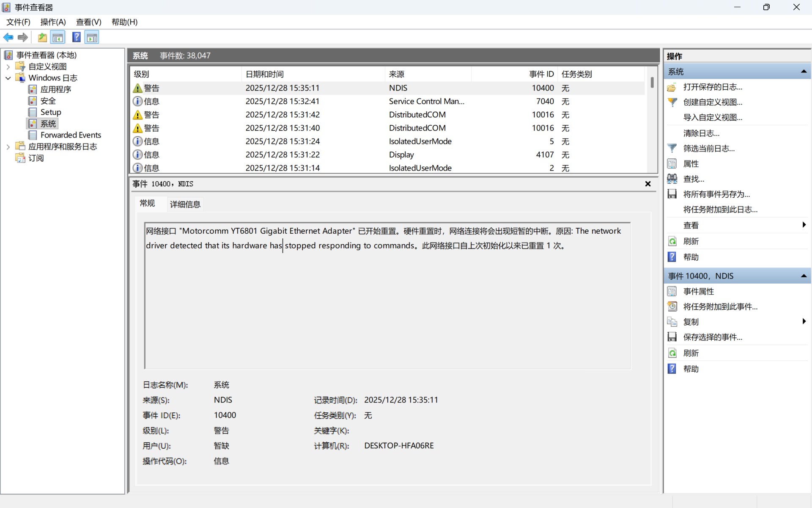This screenshot has height=508, width=812.
Task: Toggle the show/hide console tree toolbar icon
Action: pyautogui.click(x=58, y=37)
